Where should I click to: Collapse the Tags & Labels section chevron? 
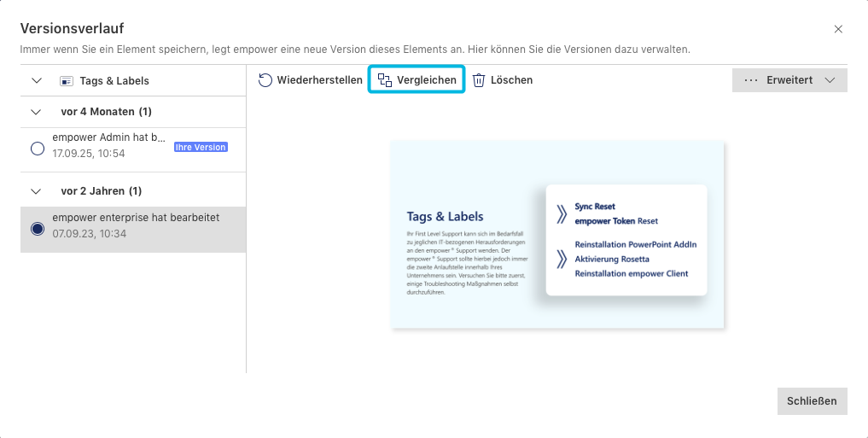pos(37,81)
